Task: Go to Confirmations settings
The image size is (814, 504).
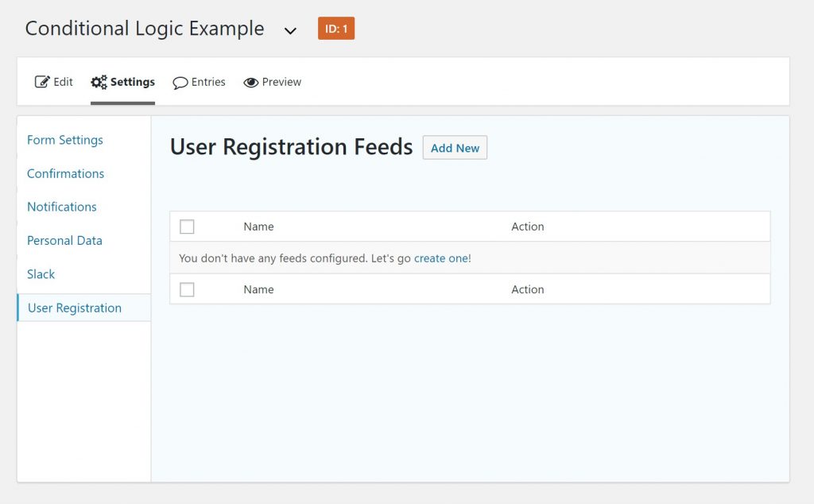Action: 65,173
